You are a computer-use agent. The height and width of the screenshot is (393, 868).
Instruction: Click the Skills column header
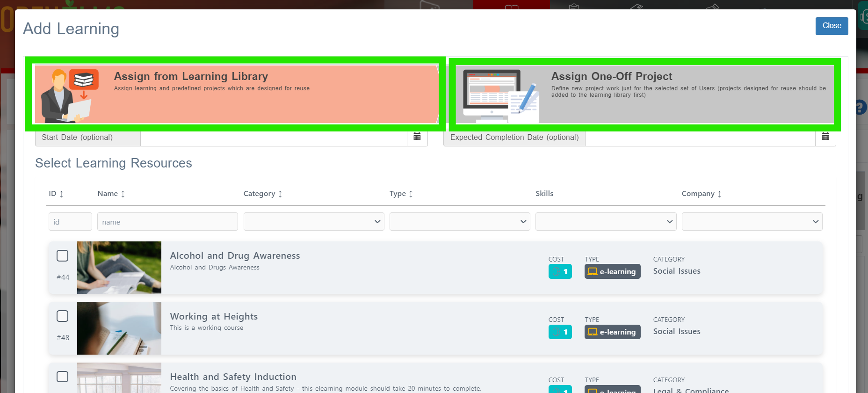[x=544, y=194]
